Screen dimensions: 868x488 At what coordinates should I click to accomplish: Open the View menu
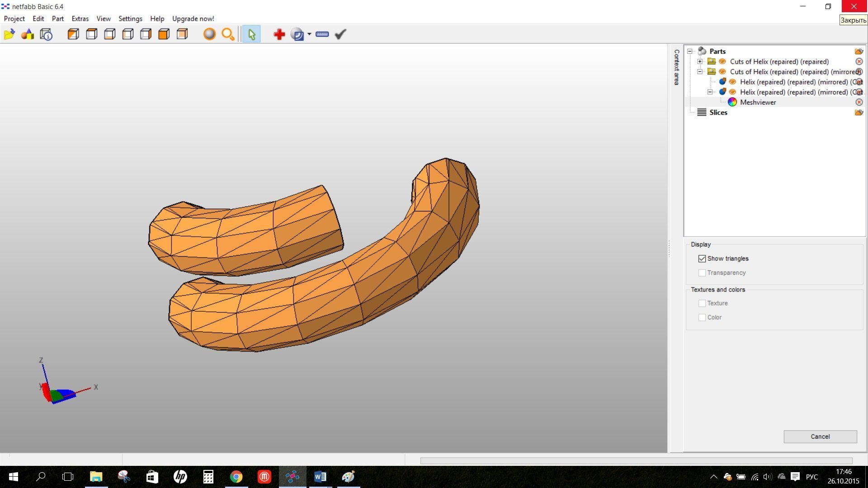(103, 19)
